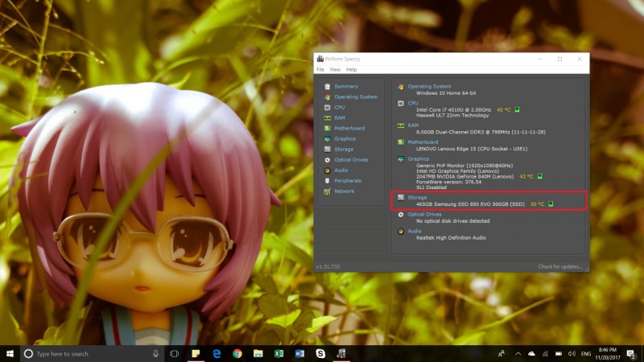Open Summary icon in Speccy sidebar

328,87
